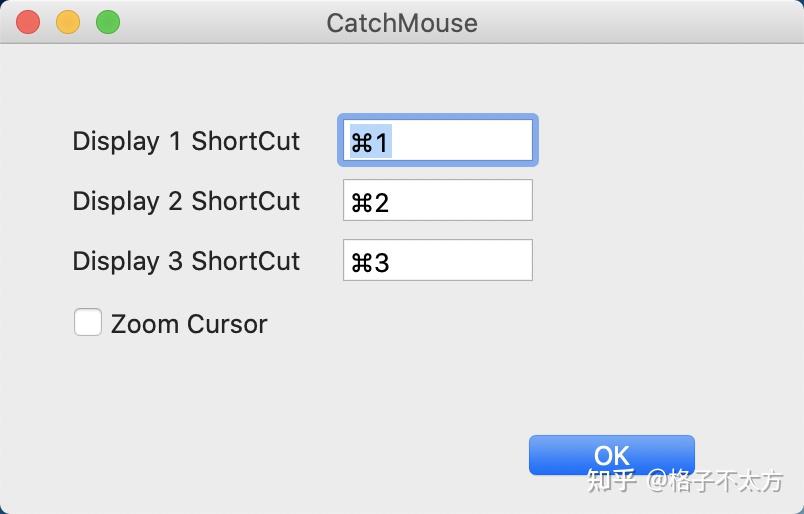Enable the Zoom Cursor checkbox
804x514 pixels.
pos(88,322)
